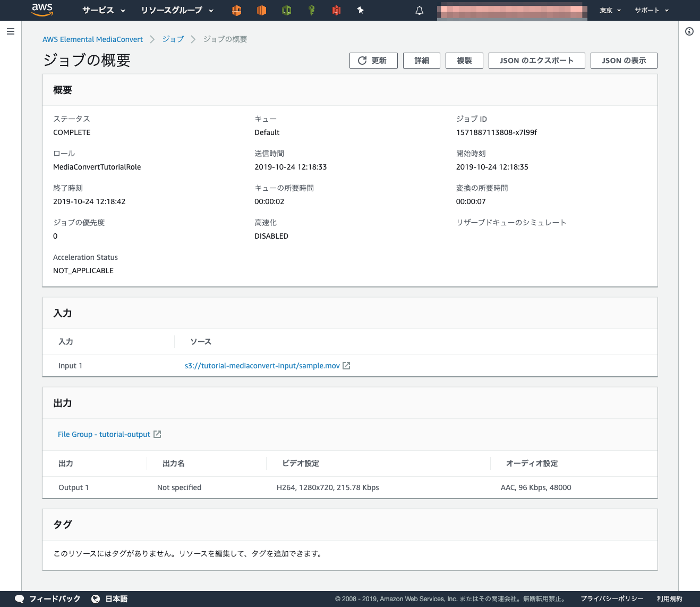The height and width of the screenshot is (607, 700).
Task: Open the second orange service shortcut icon
Action: (261, 10)
